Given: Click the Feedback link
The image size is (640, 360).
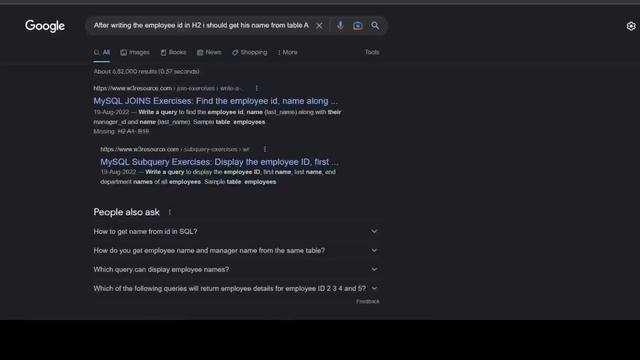Looking at the screenshot, I should 368,302.
